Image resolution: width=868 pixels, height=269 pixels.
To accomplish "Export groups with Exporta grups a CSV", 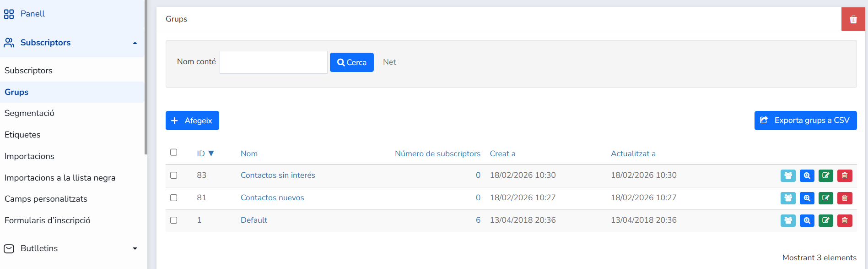I will coord(805,121).
